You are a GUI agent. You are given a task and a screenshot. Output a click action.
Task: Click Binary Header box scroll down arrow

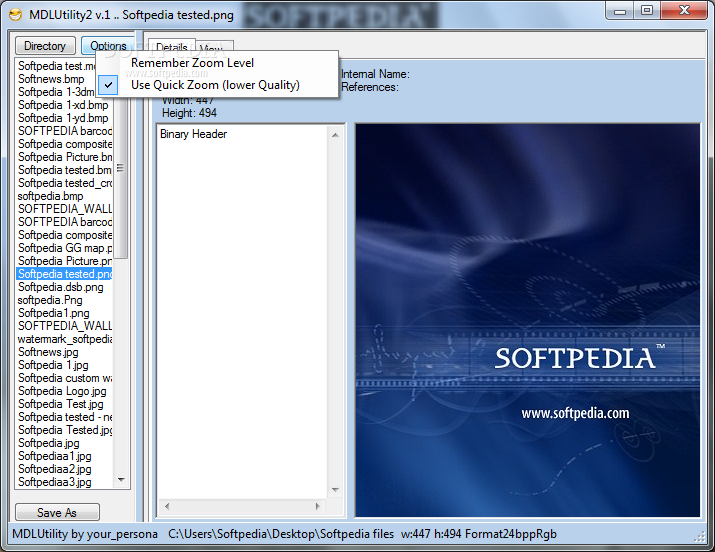click(335, 490)
